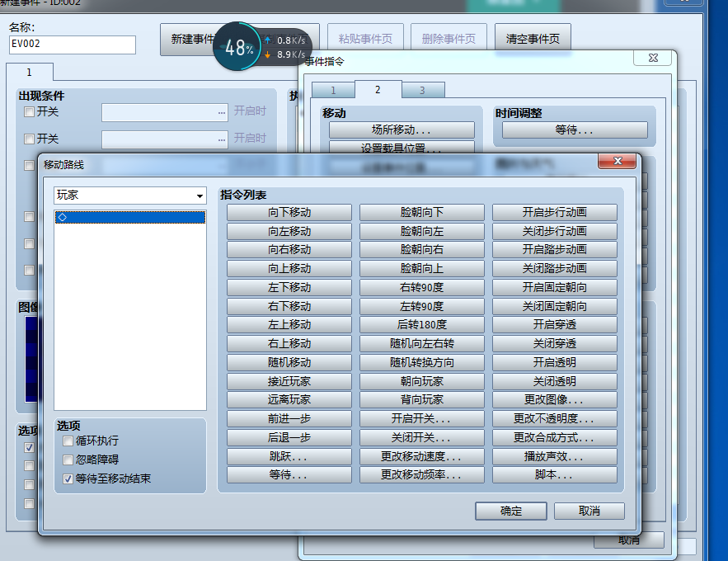Enable the 循环执行 checkbox
728x561 pixels.
[x=68, y=441]
